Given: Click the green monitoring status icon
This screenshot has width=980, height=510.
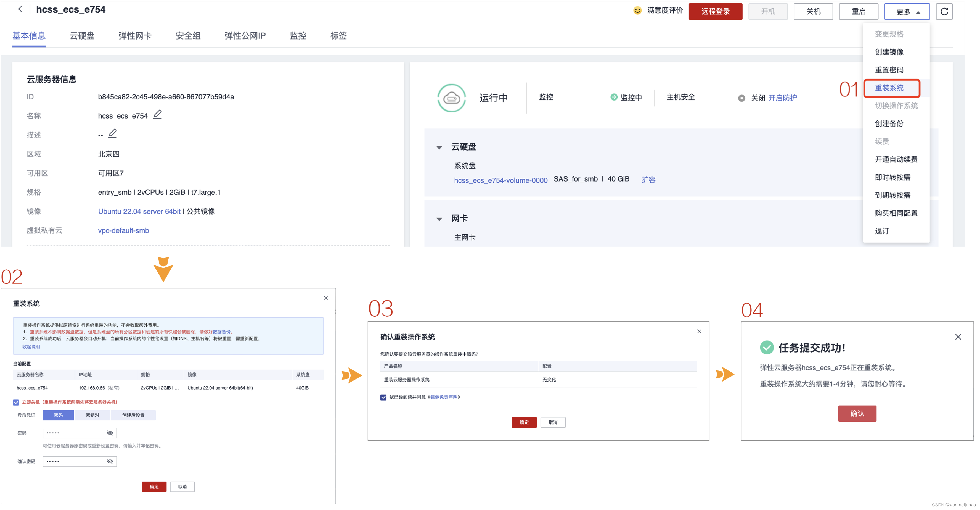Looking at the screenshot, I should [614, 97].
